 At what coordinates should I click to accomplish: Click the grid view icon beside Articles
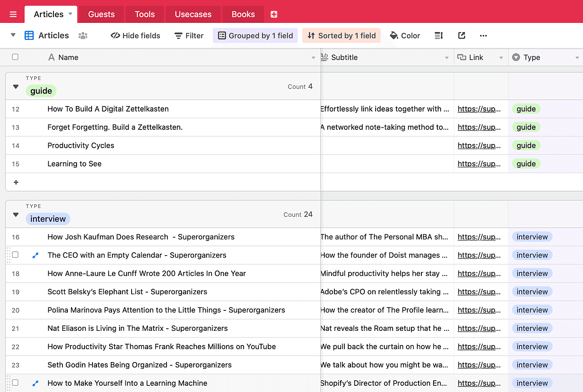pos(29,35)
